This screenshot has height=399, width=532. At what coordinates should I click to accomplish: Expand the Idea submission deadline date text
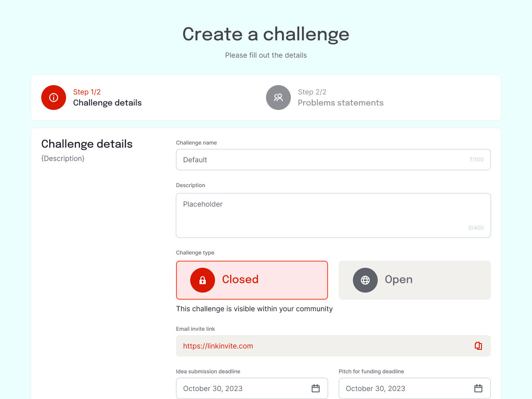pos(213,388)
